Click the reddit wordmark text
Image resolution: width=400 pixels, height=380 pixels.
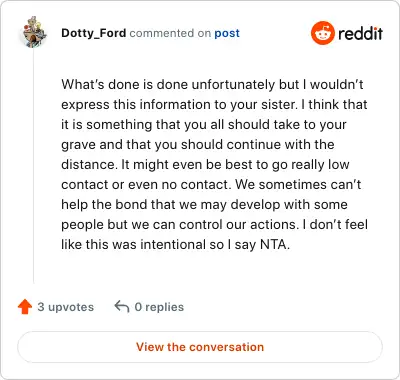(360, 33)
